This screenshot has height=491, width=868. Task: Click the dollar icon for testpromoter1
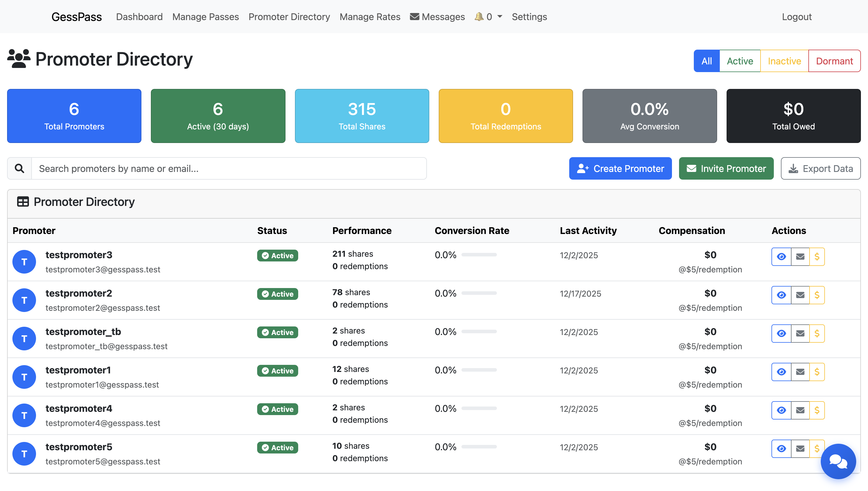click(x=817, y=372)
